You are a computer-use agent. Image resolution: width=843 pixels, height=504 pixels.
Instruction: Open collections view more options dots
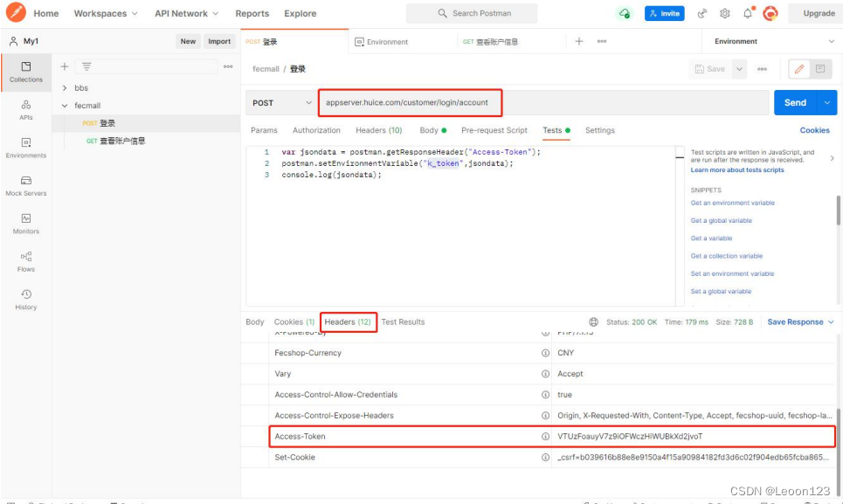[228, 66]
